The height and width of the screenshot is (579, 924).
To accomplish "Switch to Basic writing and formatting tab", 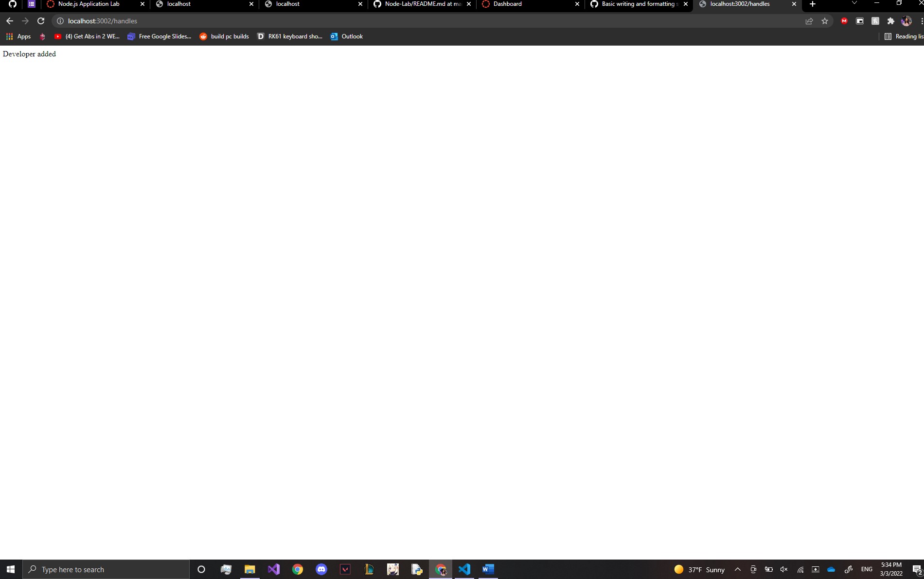I will [x=638, y=4].
